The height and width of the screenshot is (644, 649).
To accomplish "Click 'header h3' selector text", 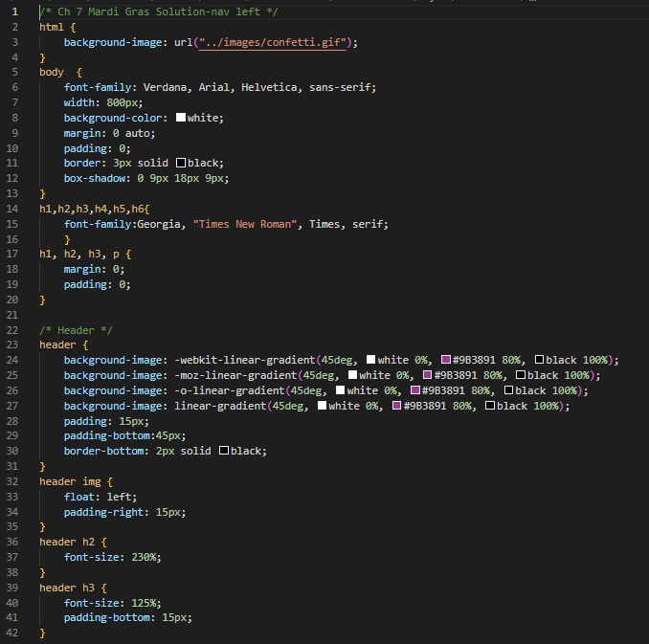I will (67, 588).
